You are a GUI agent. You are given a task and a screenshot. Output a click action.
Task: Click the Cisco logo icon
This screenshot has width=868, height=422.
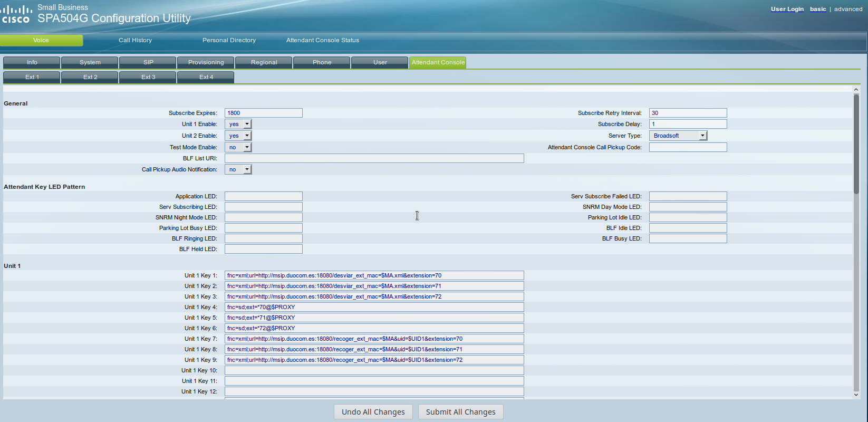(16, 14)
